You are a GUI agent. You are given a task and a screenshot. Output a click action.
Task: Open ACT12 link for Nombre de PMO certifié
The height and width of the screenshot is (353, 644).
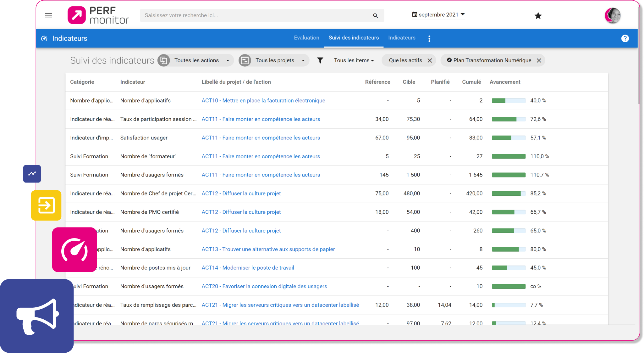[x=241, y=212]
